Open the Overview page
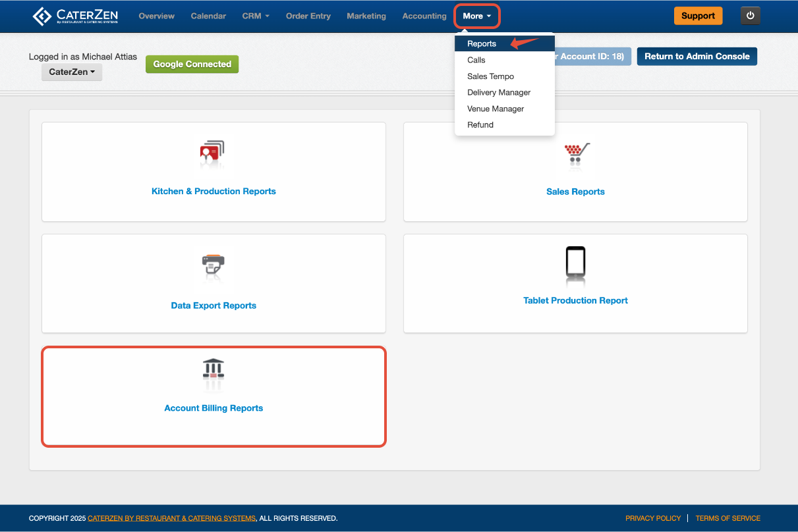Viewport: 798px width, 532px height. (x=157, y=16)
